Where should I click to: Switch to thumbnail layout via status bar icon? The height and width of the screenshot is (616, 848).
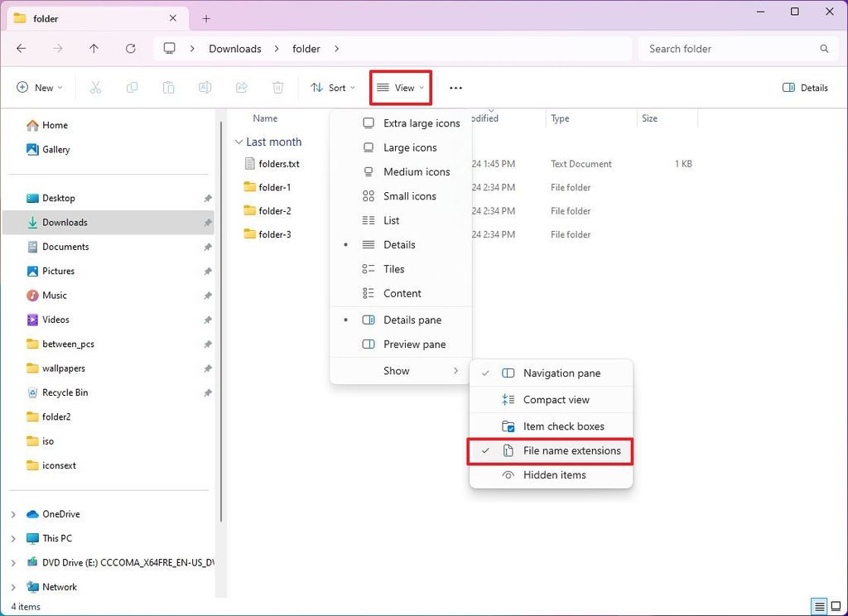click(x=837, y=606)
